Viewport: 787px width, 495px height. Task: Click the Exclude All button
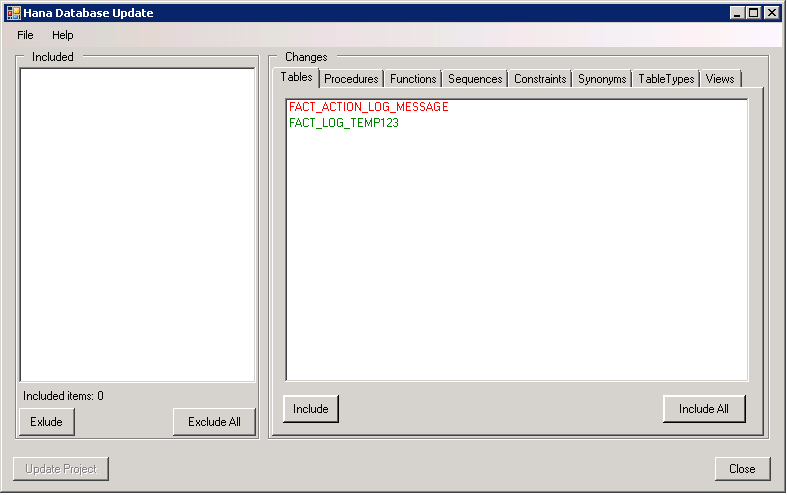[214, 422]
